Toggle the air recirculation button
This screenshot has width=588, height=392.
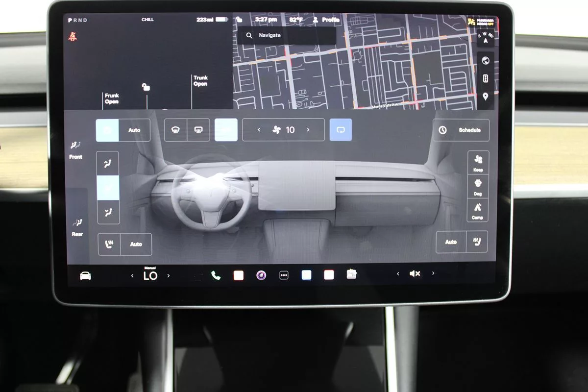pos(341,130)
